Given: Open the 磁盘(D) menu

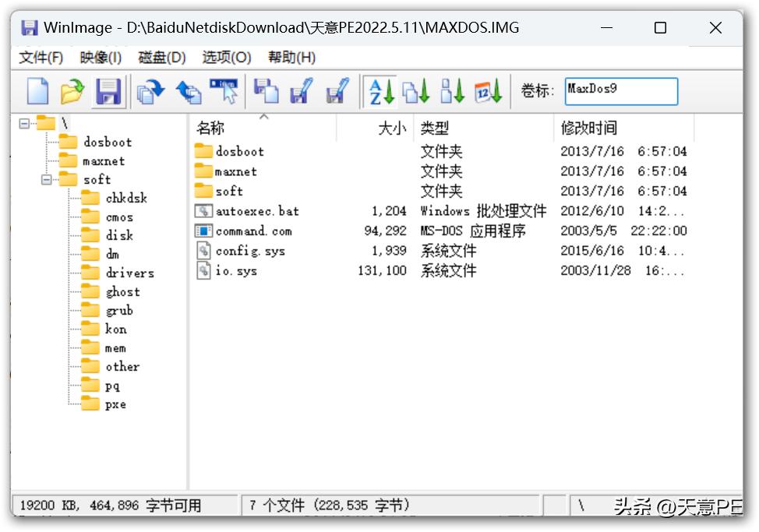Looking at the screenshot, I should click(162, 58).
